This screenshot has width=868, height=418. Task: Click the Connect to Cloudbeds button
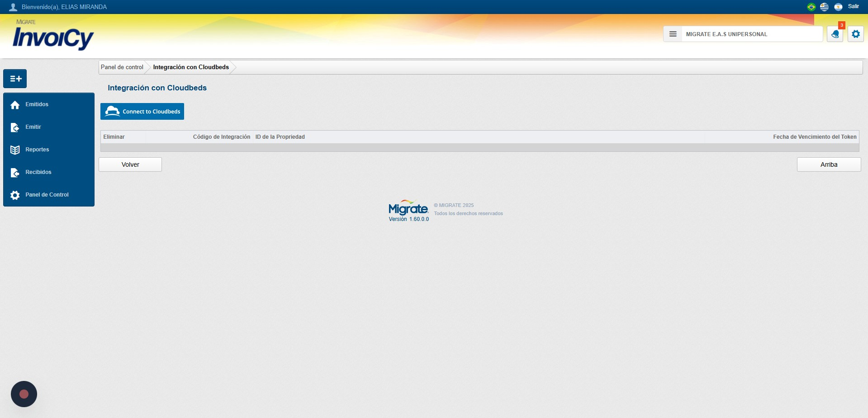point(142,111)
